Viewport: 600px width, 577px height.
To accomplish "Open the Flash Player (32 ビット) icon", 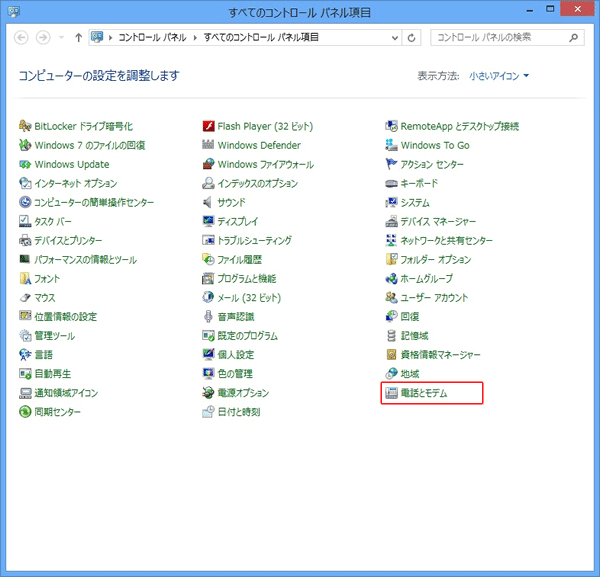I will [208, 126].
